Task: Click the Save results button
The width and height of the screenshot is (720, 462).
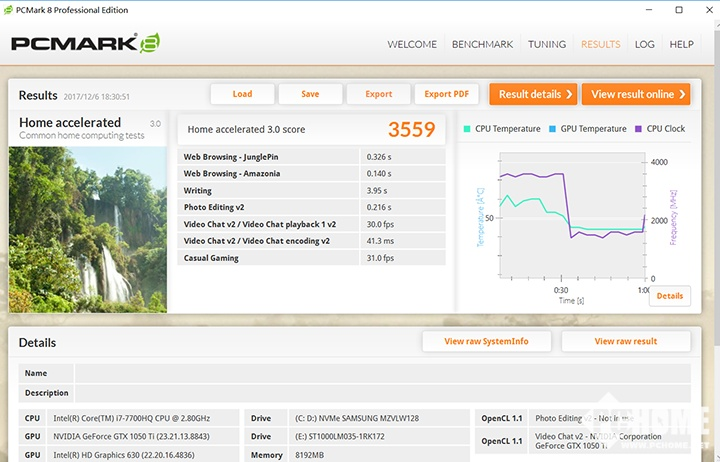Action: point(310,94)
